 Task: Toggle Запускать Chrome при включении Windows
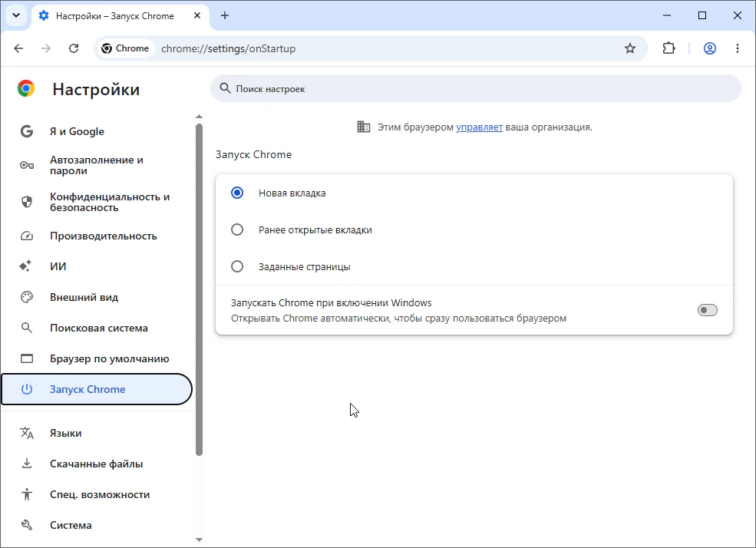[x=708, y=310]
